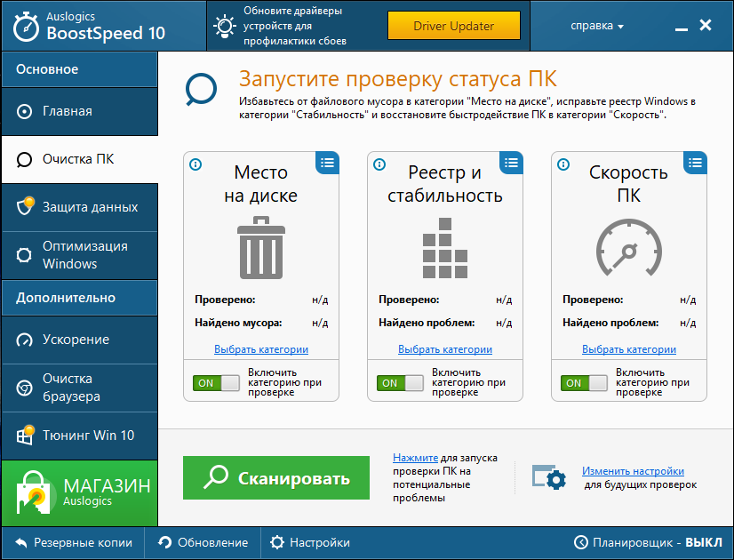Click the Оптимизация Windows gear icon
734x560 pixels.
click(24, 255)
